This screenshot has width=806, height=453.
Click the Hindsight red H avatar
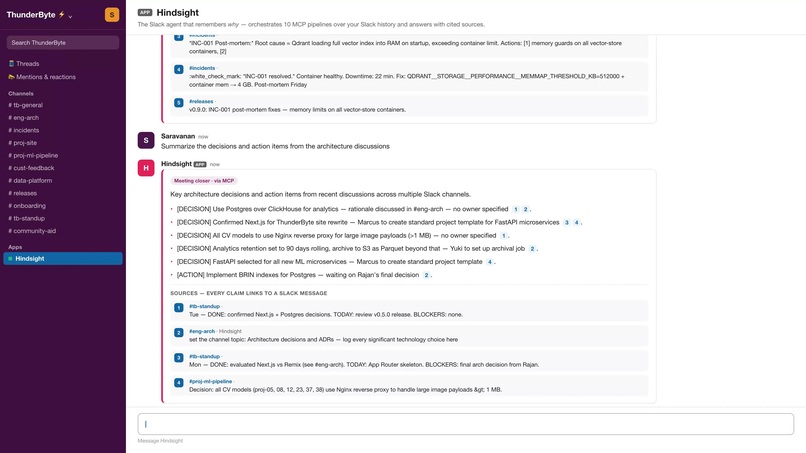146,168
